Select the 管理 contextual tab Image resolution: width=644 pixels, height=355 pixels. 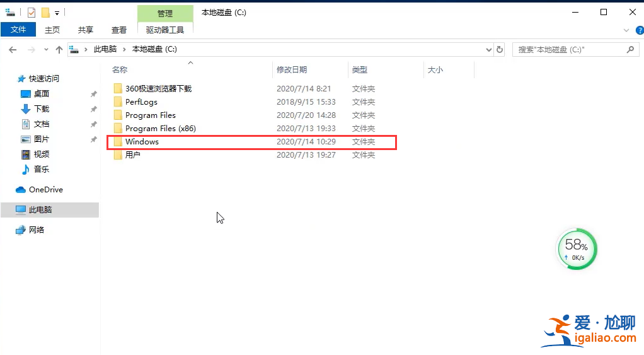pyautogui.click(x=165, y=14)
